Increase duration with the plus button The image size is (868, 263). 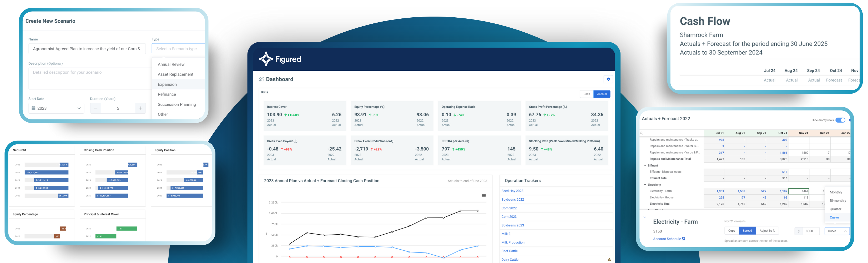pyautogui.click(x=140, y=108)
